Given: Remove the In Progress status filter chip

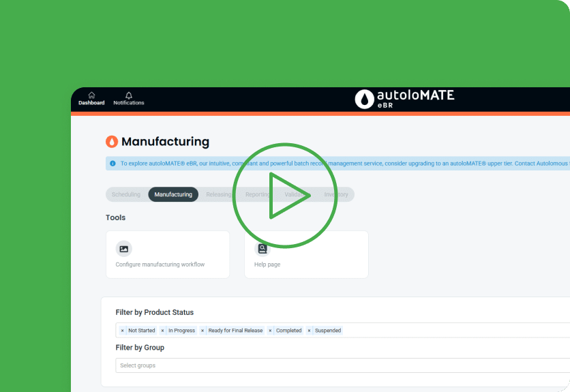Looking at the screenshot, I should (162, 331).
